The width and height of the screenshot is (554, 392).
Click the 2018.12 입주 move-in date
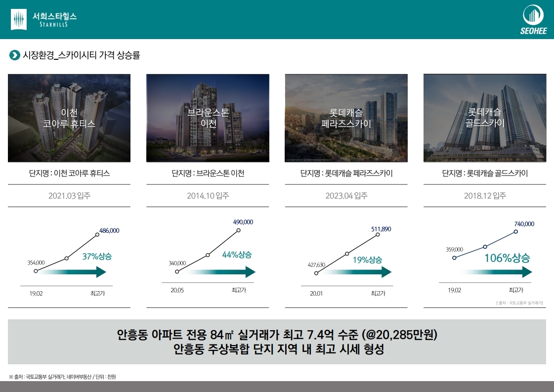[485, 195]
